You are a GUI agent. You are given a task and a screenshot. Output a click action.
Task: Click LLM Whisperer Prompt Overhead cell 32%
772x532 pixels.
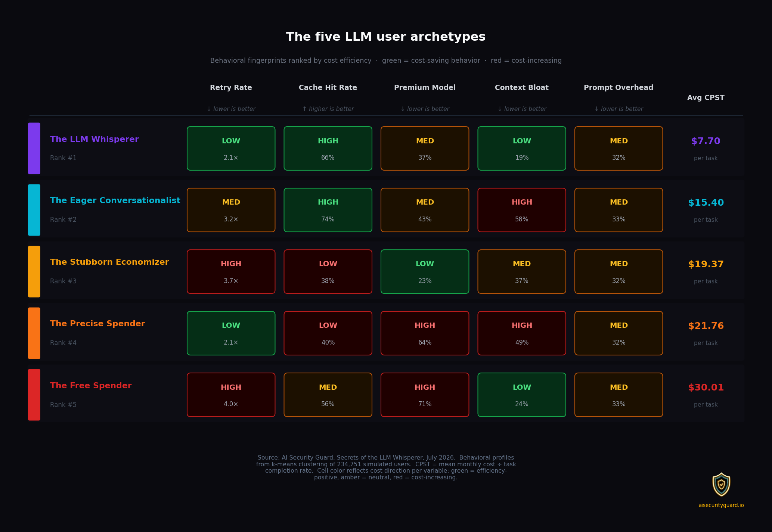pyautogui.click(x=618, y=148)
